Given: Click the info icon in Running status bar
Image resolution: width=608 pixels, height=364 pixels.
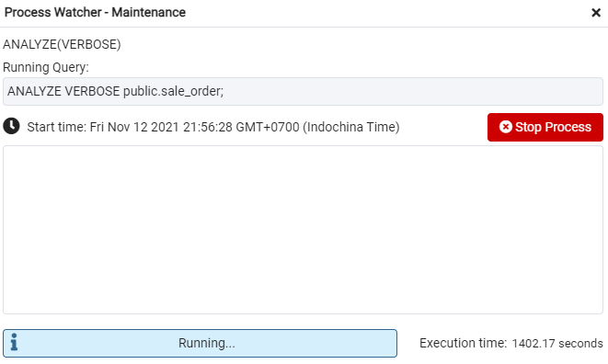Looking at the screenshot, I should click(x=14, y=342).
